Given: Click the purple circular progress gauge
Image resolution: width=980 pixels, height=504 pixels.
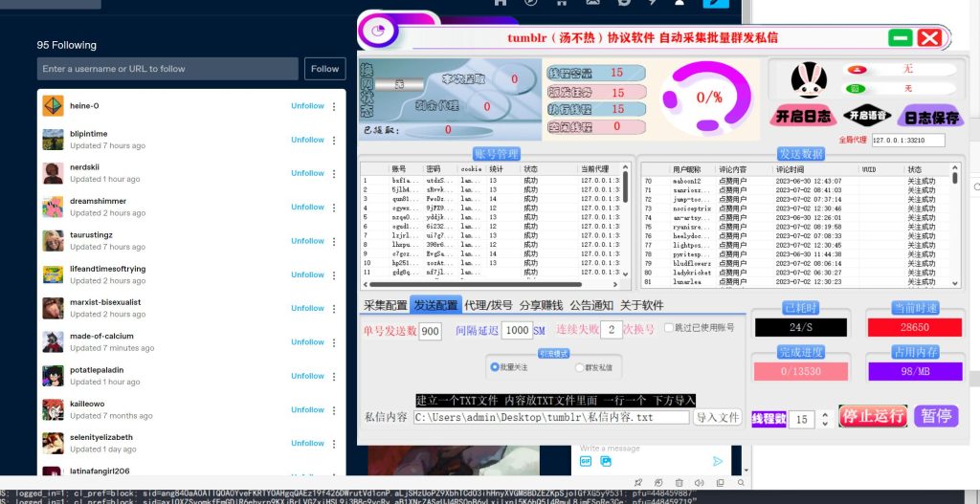Looking at the screenshot, I should pos(707,97).
